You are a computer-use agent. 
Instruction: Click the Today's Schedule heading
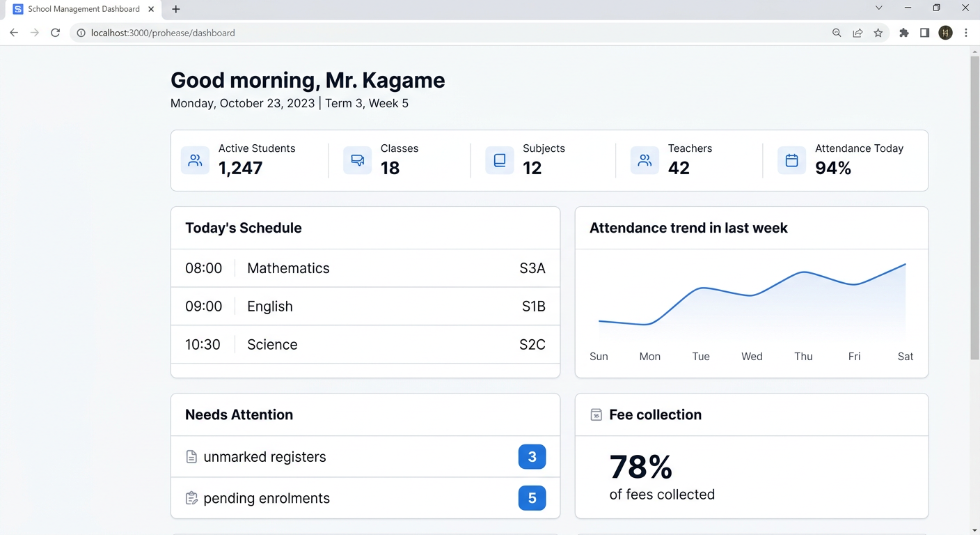click(x=244, y=228)
